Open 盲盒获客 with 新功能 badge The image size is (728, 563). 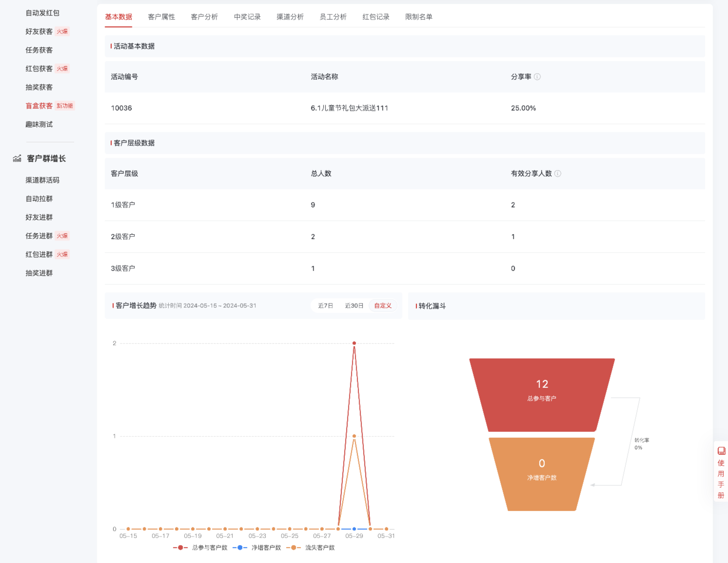39,106
